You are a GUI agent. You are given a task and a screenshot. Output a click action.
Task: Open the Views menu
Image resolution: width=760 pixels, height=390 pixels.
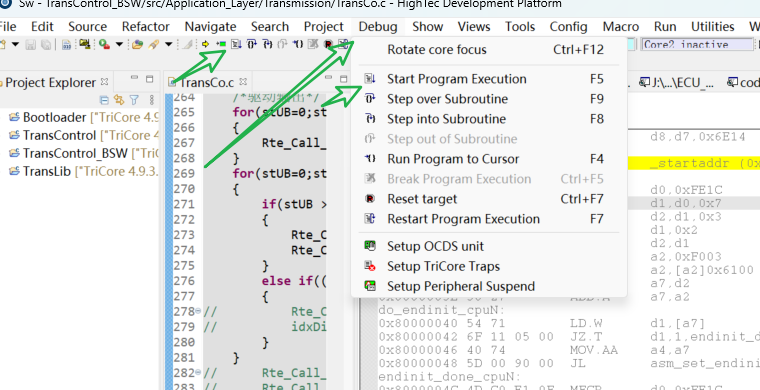(x=474, y=27)
